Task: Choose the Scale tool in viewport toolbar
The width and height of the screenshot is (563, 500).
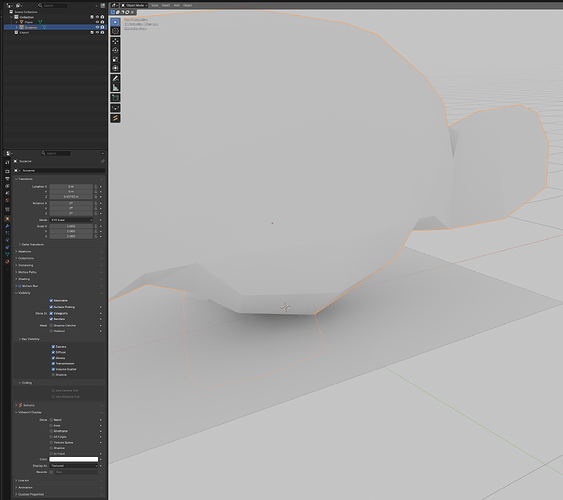Action: pyautogui.click(x=115, y=59)
